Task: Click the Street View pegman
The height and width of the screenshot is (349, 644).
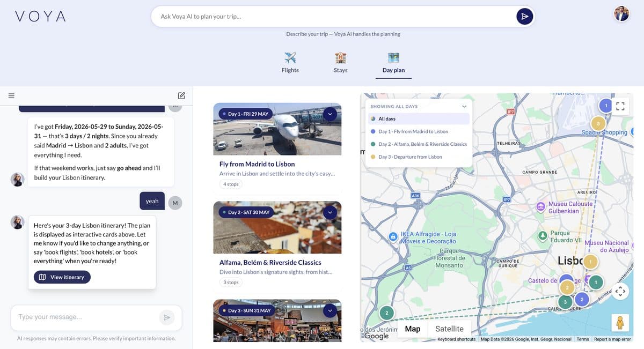Action: 620,323
